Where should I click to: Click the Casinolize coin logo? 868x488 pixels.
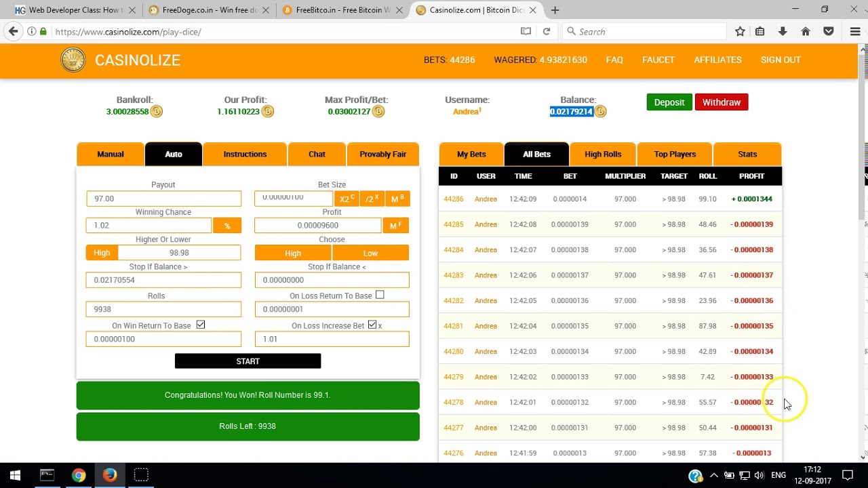(x=73, y=60)
